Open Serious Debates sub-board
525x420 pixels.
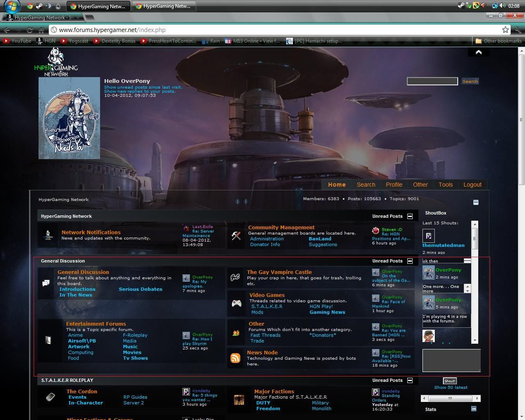pyautogui.click(x=140, y=289)
